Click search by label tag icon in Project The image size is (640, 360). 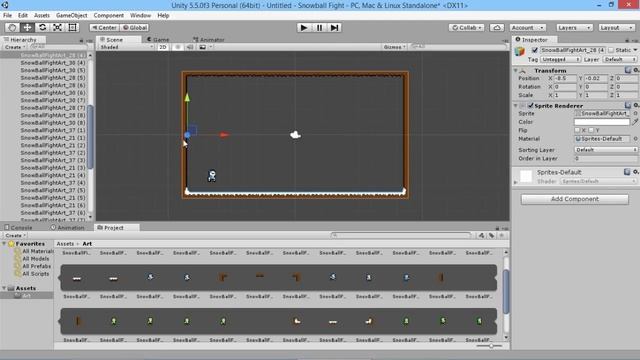[x=491, y=236]
